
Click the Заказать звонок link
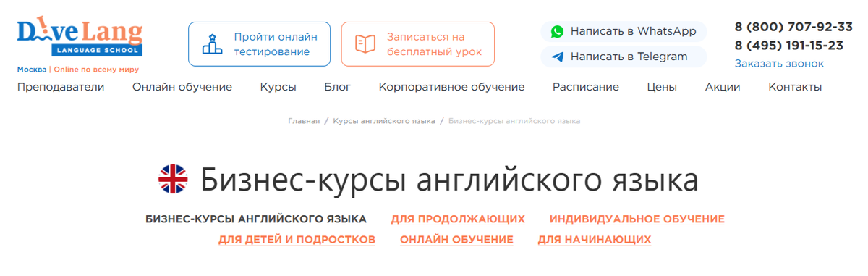[779, 64]
